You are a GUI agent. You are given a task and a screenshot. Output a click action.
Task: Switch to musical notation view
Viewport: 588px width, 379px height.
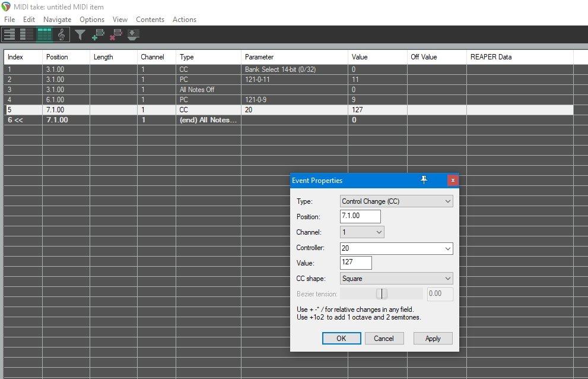point(61,35)
